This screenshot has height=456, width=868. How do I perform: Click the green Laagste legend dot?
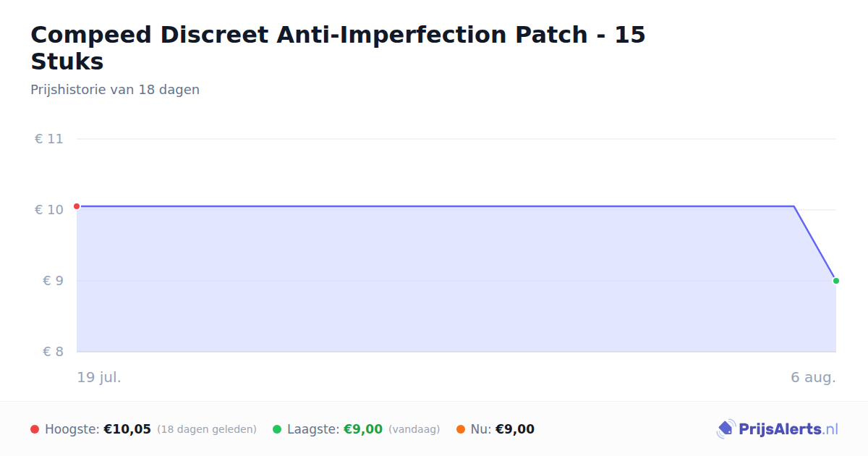pos(277,429)
